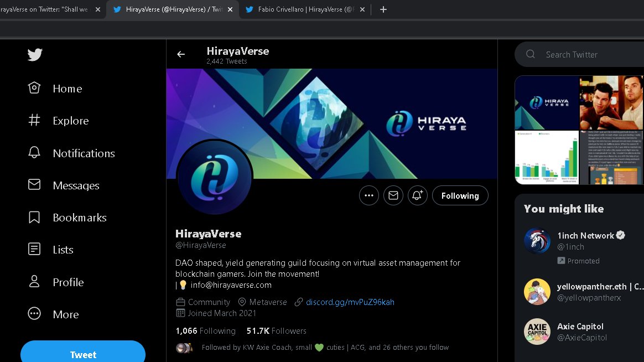Open Messages in the sidebar
This screenshot has width=644, height=362.
(x=64, y=185)
